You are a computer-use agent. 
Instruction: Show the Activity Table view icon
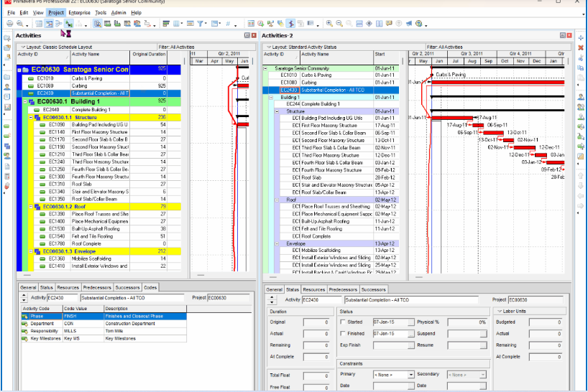pyautogui.click(x=39, y=24)
